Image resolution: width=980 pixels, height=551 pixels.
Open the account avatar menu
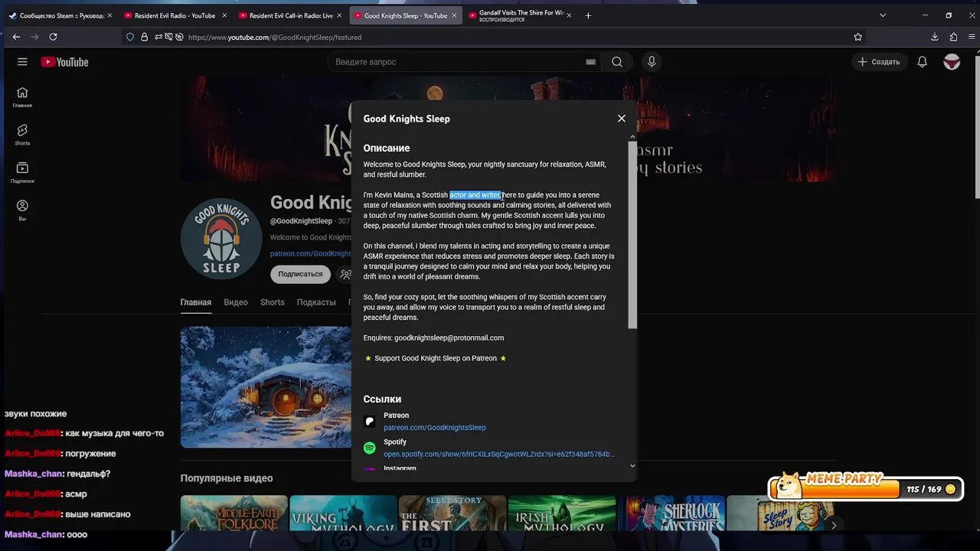tap(952, 62)
